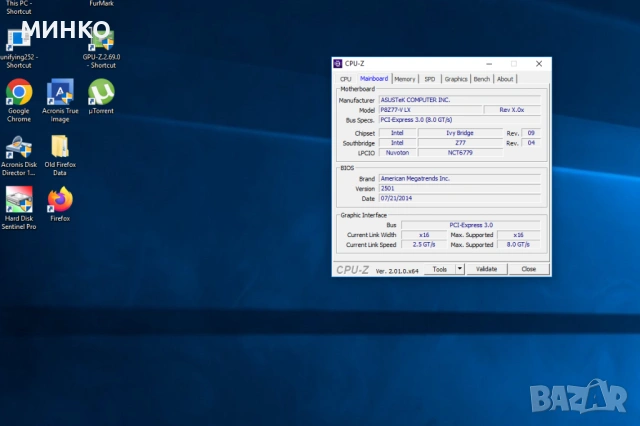Open Acronis True Image shortcut icon
640x426 pixels.
tap(60, 92)
